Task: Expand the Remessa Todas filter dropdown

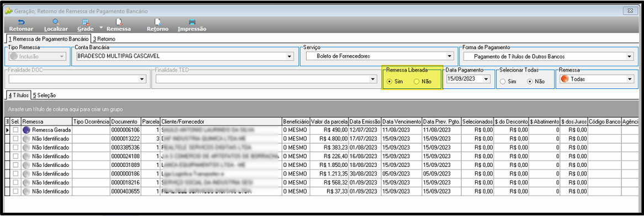Action: point(630,79)
